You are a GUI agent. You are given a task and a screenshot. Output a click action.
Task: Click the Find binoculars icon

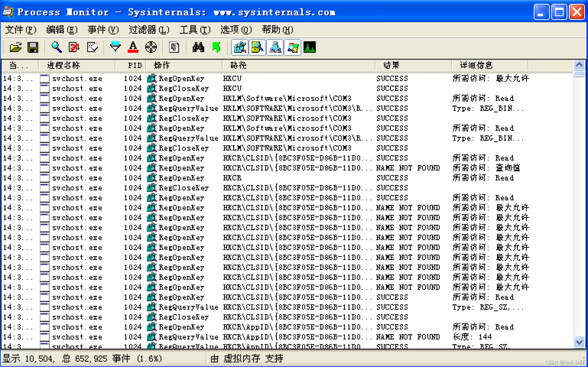click(198, 47)
